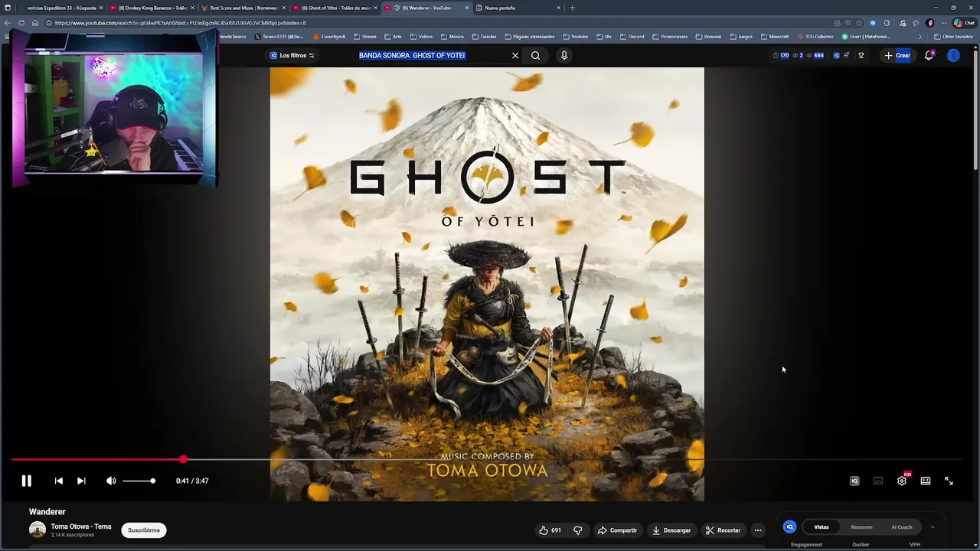This screenshot has height=551, width=980.
Task: Open the Otros favoritos folder
Action: click(x=954, y=37)
